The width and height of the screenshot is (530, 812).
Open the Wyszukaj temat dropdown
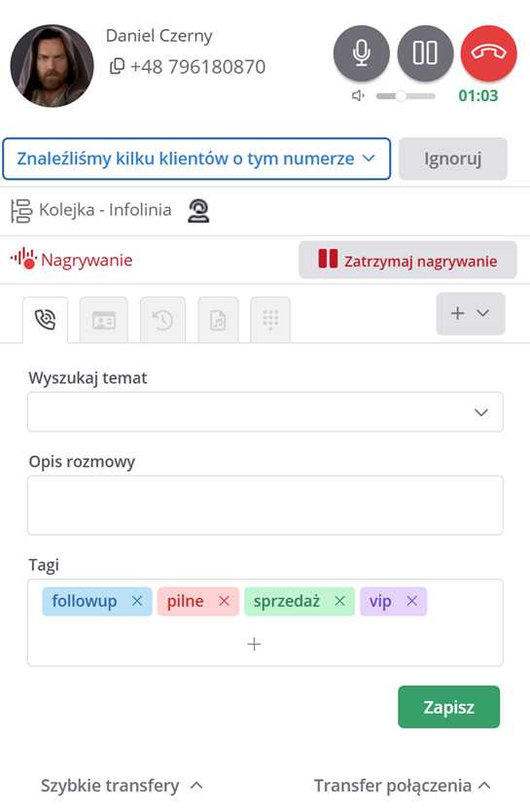point(265,411)
